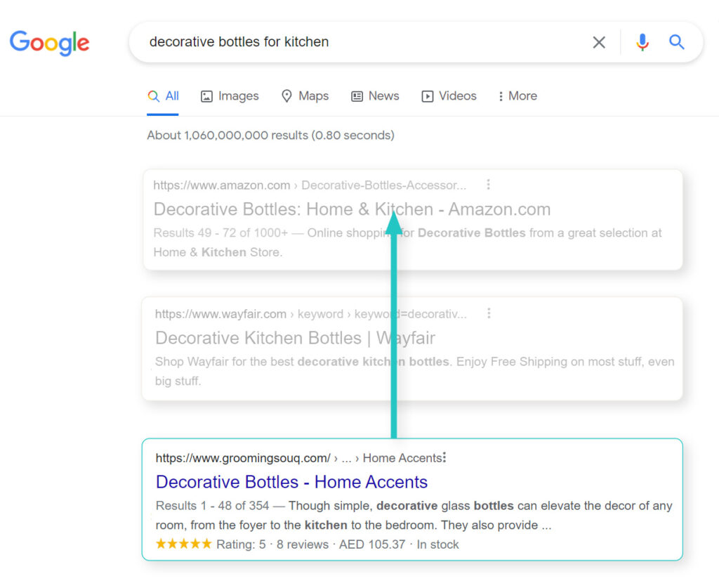Expand the More search options menu
The image size is (719, 588).
[x=517, y=96]
